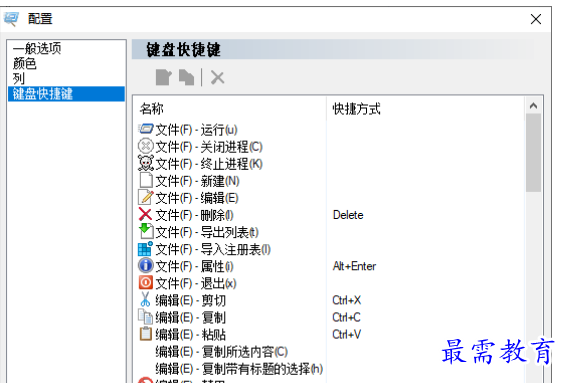Image resolution: width=563 pixels, height=383 pixels.
Task: Click the green arrow 导出列表 icon
Action: coord(146,231)
